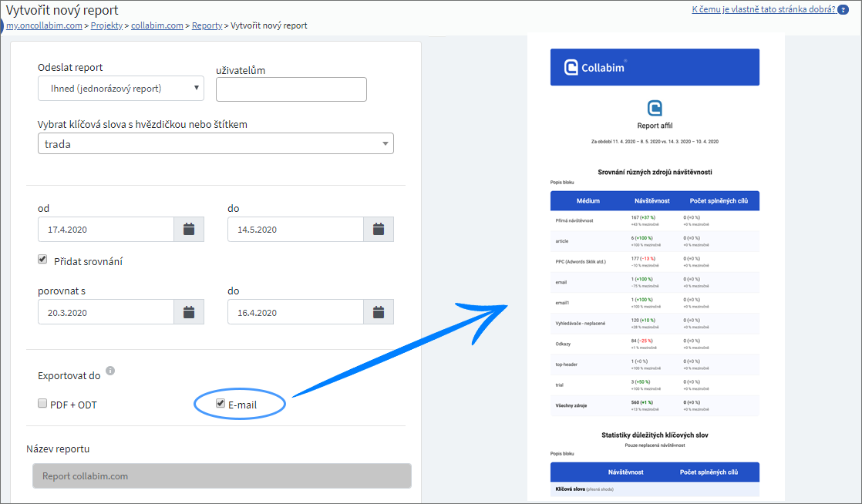Image resolution: width=862 pixels, height=504 pixels.
Task: Open calendar for 'porovnat s' date 20.3.2020
Action: [x=189, y=312]
